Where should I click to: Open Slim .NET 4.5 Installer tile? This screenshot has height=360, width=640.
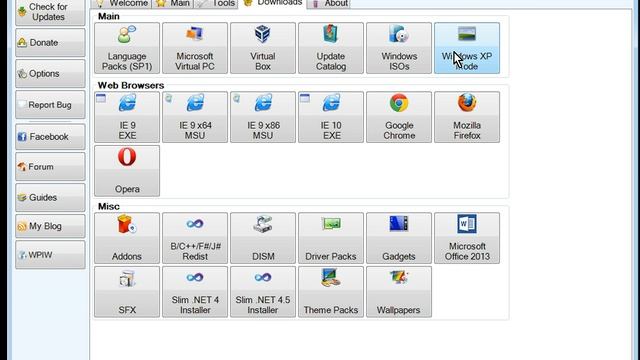click(263, 292)
